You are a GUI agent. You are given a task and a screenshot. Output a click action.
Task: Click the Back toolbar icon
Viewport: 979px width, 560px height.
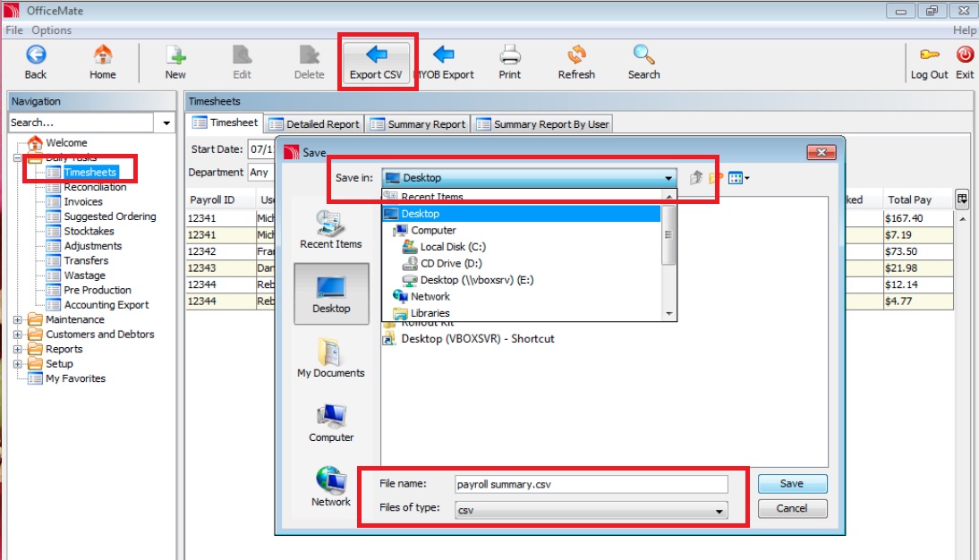coord(36,62)
